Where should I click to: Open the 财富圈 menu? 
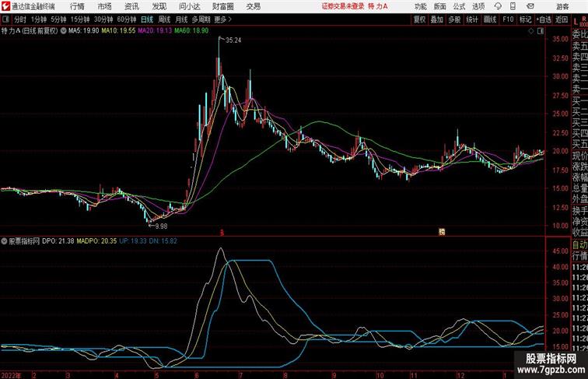click(x=222, y=6)
